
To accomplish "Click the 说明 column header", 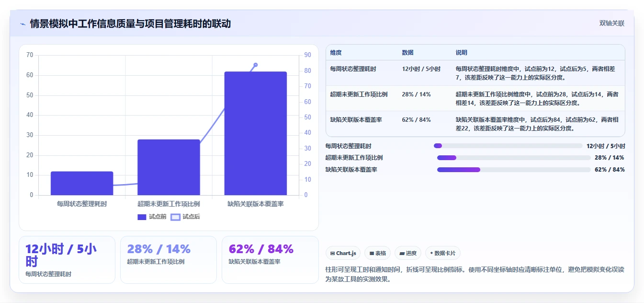I will pyautogui.click(x=462, y=53).
